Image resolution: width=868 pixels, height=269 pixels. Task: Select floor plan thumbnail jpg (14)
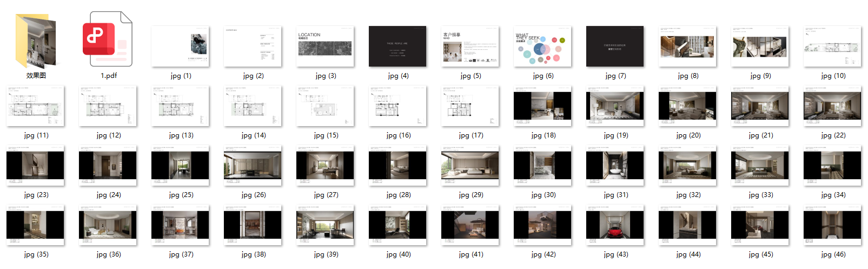(x=253, y=106)
